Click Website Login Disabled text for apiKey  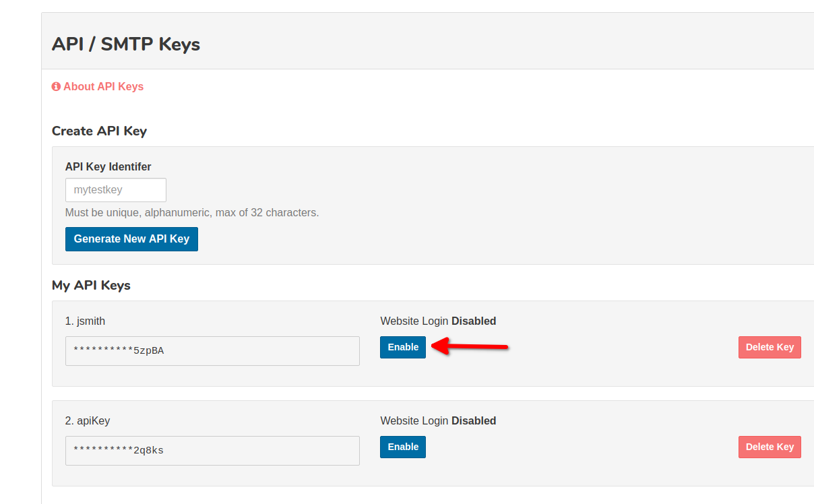(x=438, y=420)
